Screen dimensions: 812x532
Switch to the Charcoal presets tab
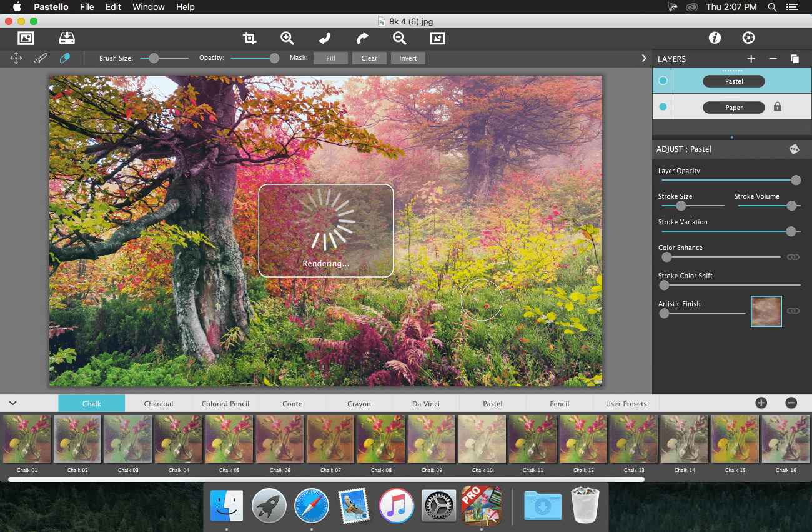(x=159, y=404)
